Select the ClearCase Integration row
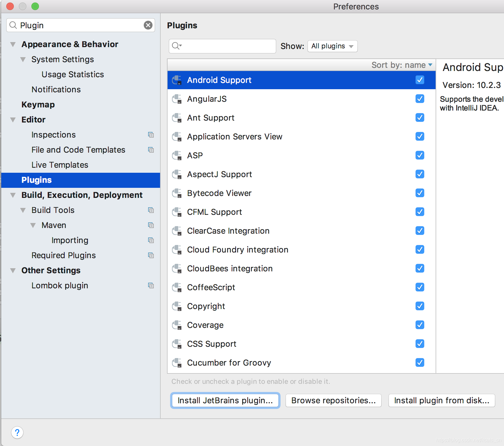The image size is (504, 446). click(302, 231)
